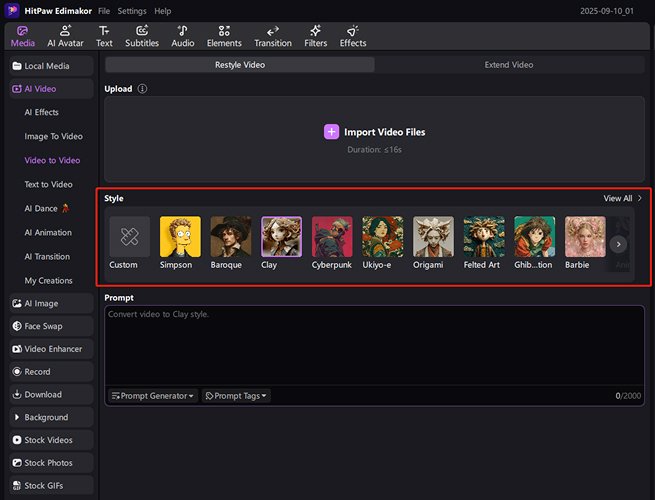
Task: Click View All styles link
Action: [622, 198]
